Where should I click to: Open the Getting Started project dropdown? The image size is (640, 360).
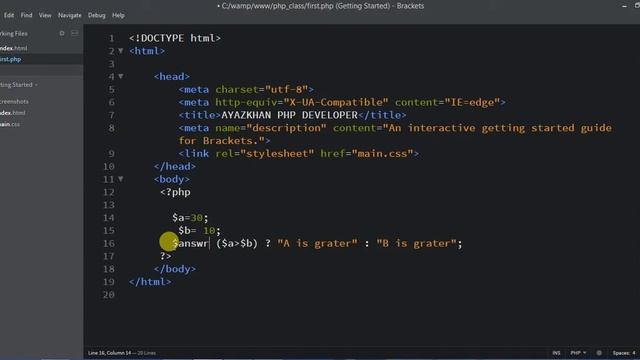pyautogui.click(x=19, y=85)
